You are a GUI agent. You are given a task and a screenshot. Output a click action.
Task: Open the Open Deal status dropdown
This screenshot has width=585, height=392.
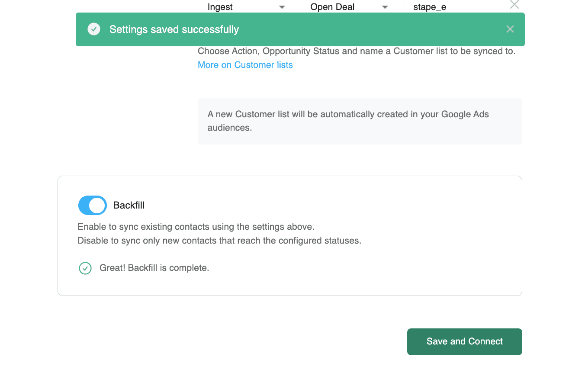coord(349,6)
